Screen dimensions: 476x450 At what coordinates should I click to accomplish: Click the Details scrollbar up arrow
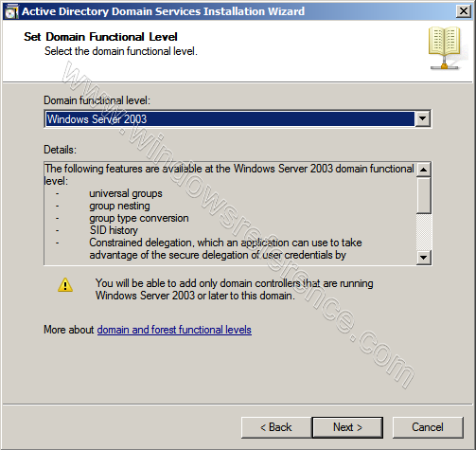pyautogui.click(x=423, y=170)
